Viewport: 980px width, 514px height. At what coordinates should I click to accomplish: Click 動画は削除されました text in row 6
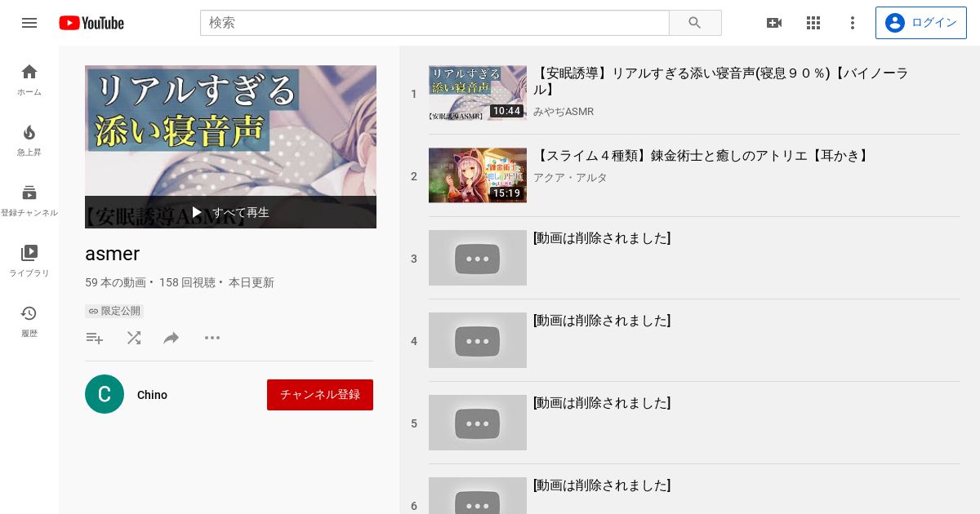click(x=602, y=485)
